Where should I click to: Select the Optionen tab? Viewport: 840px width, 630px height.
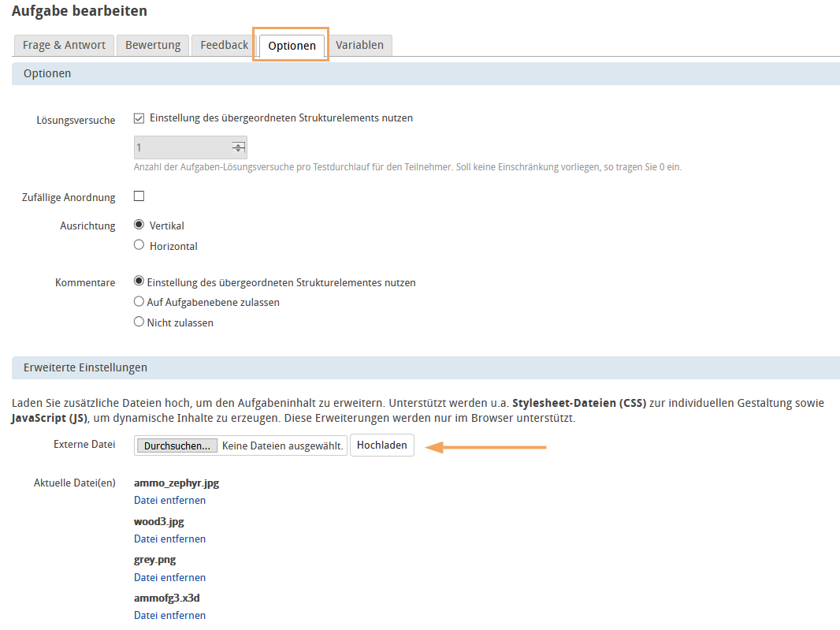pyautogui.click(x=292, y=46)
